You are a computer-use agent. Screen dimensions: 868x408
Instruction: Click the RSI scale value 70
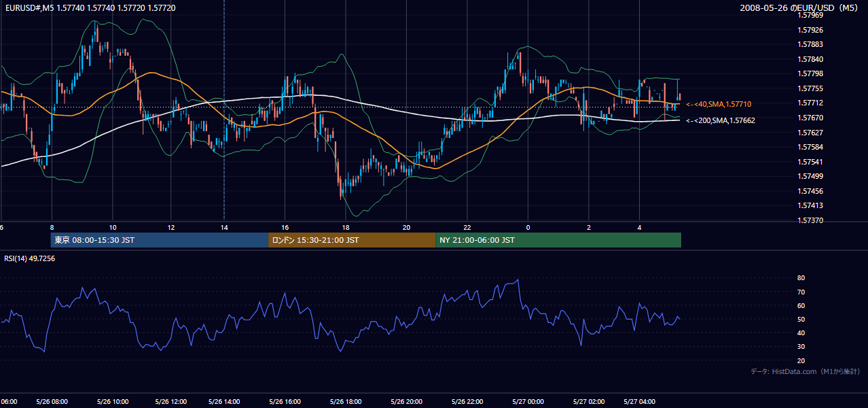[x=801, y=292]
